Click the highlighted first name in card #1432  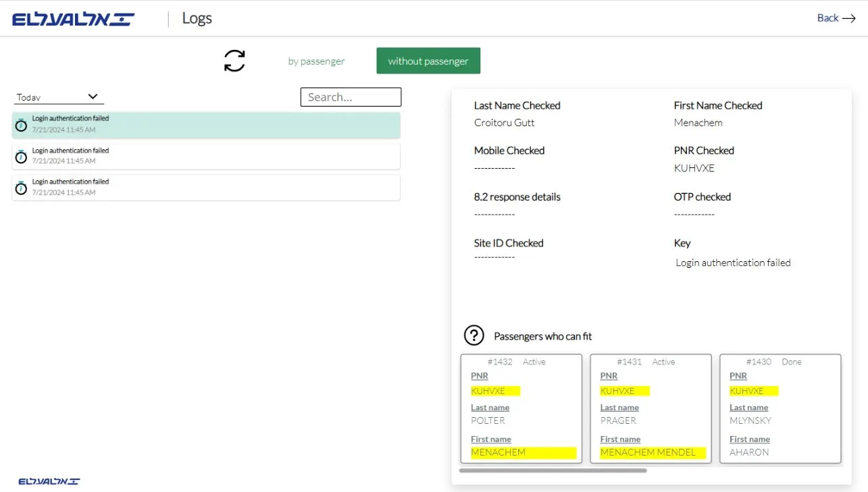pyautogui.click(x=524, y=452)
